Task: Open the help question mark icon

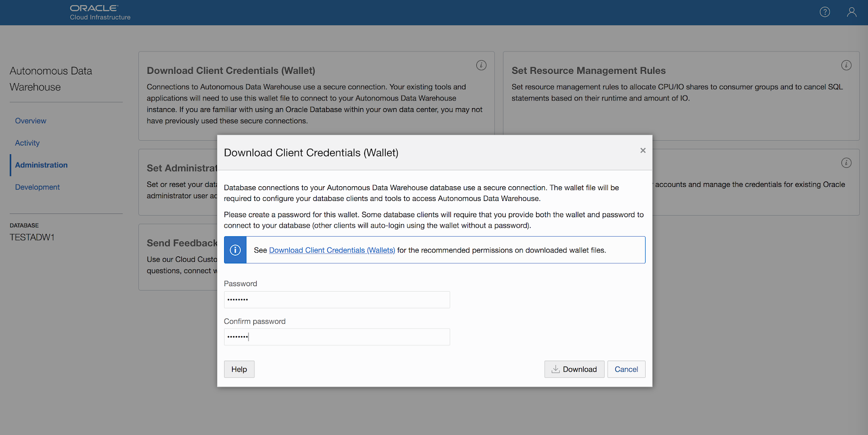Action: (825, 12)
